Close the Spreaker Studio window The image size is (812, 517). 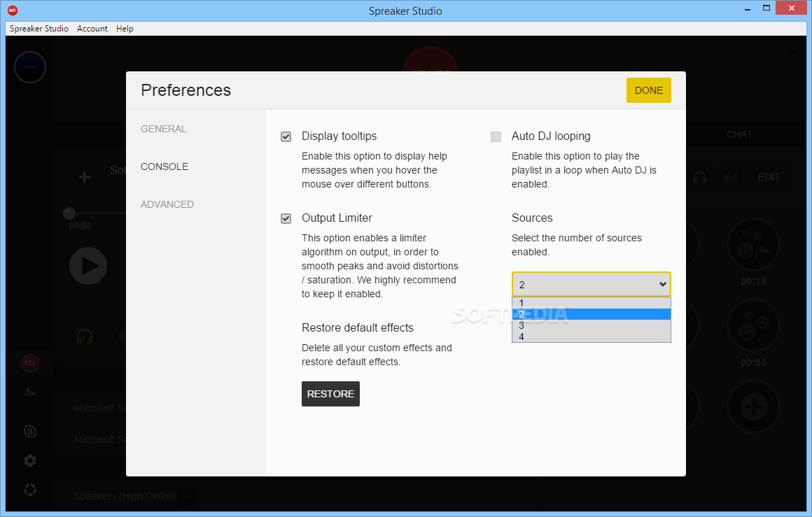coord(791,8)
